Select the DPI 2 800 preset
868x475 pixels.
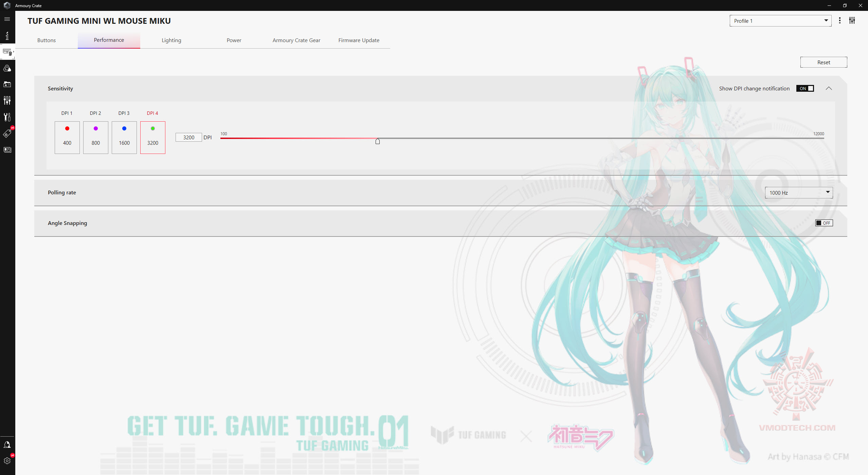click(x=95, y=138)
